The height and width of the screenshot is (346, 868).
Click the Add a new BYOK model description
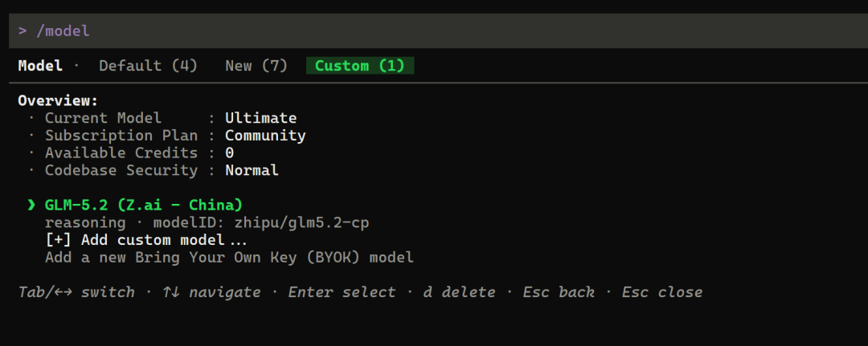(x=229, y=258)
